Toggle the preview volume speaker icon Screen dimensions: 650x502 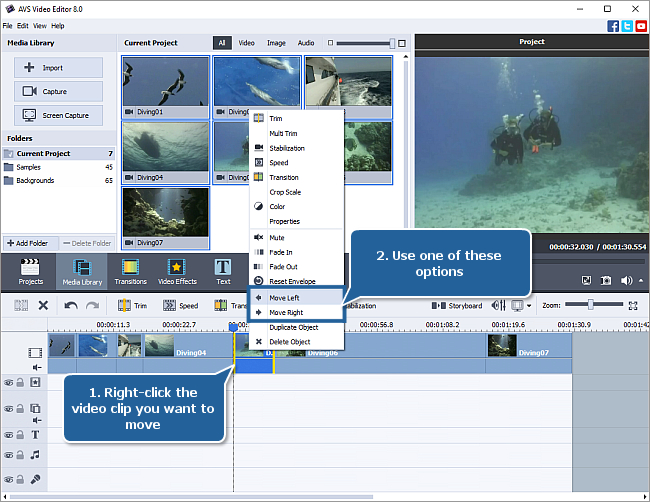click(626, 281)
